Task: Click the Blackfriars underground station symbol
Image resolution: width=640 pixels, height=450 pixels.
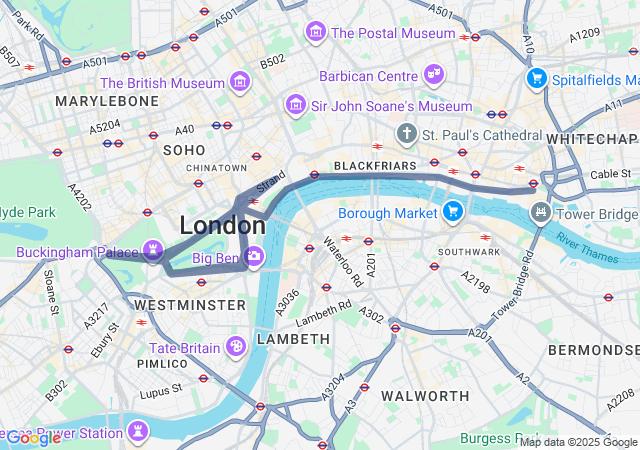Action: (314, 175)
